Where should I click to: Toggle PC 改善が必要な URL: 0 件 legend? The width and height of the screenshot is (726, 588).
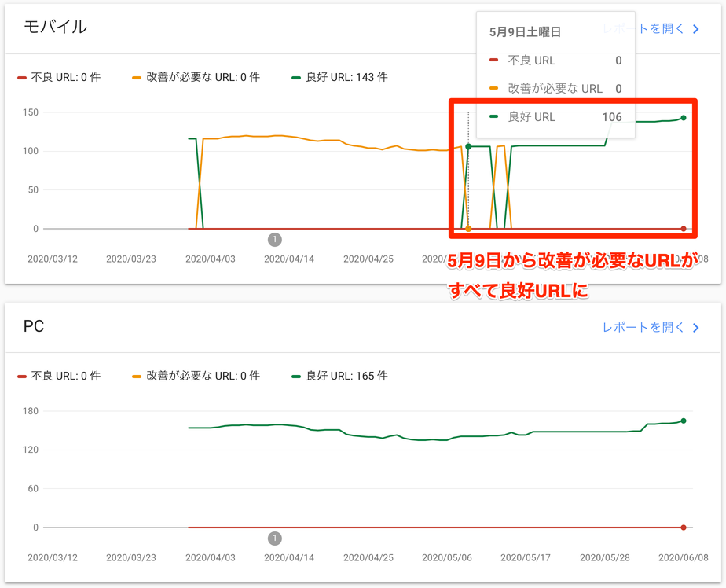pos(196,376)
